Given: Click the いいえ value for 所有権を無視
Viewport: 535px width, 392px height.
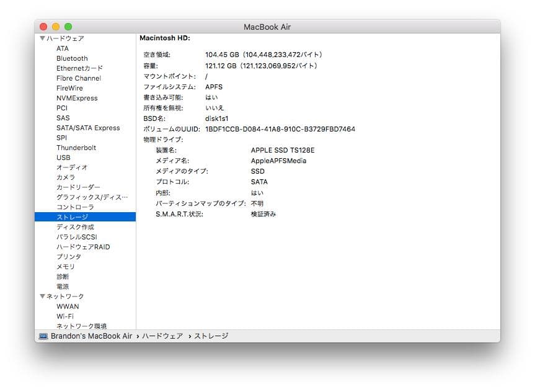Looking at the screenshot, I should coord(214,108).
